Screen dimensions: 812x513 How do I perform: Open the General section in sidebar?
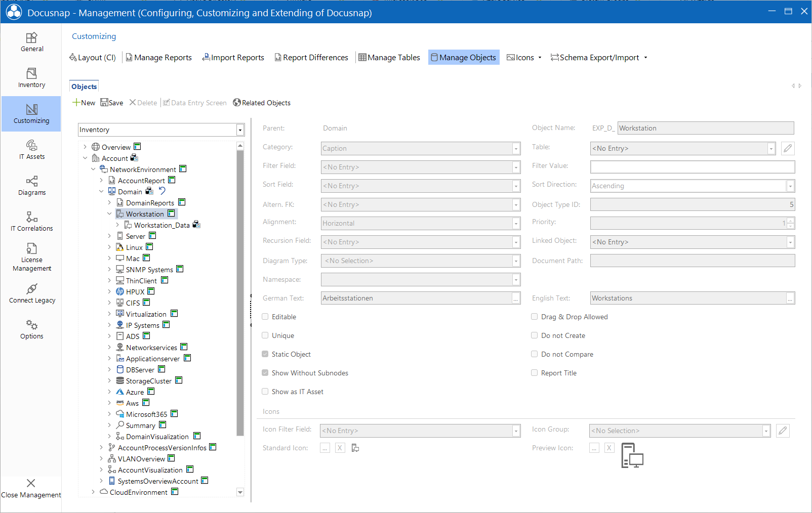point(31,42)
